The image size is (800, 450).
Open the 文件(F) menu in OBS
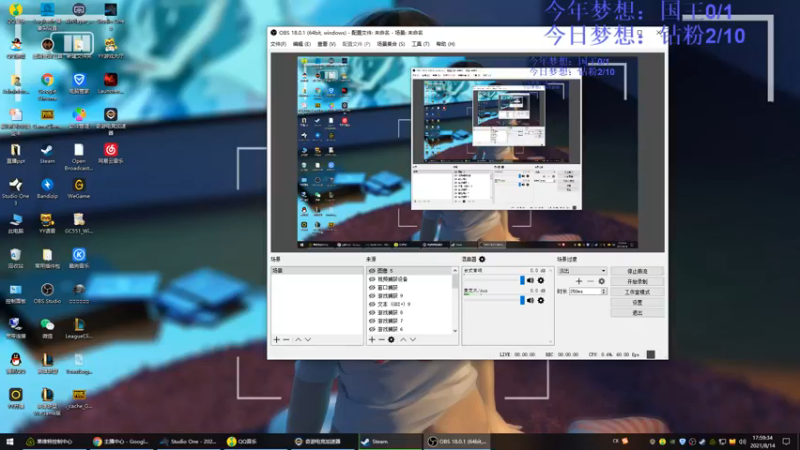(278, 44)
